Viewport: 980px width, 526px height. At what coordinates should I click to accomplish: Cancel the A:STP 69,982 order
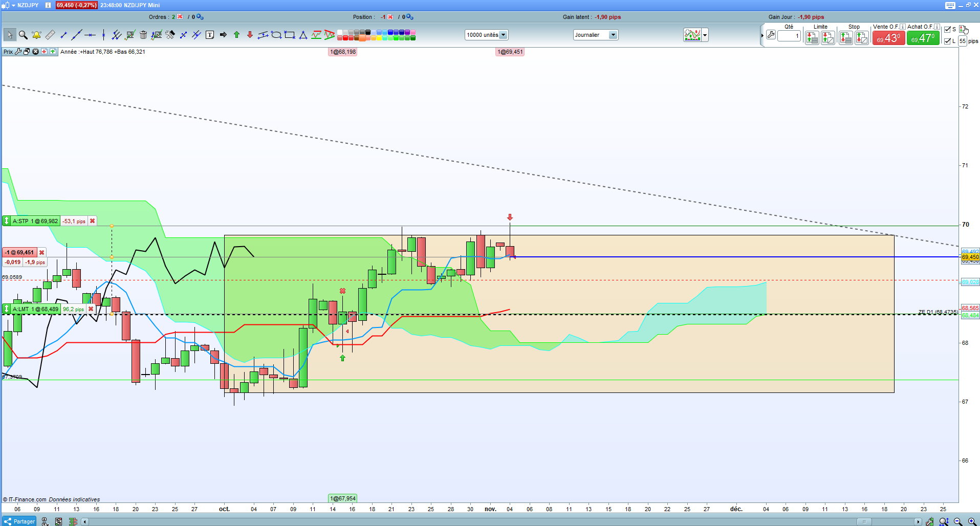click(92, 221)
